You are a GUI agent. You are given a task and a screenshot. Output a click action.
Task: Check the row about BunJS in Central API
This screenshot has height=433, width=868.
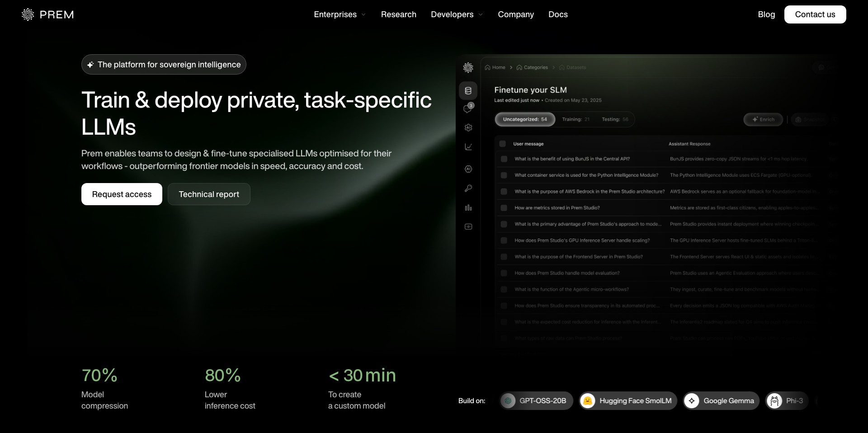(504, 159)
